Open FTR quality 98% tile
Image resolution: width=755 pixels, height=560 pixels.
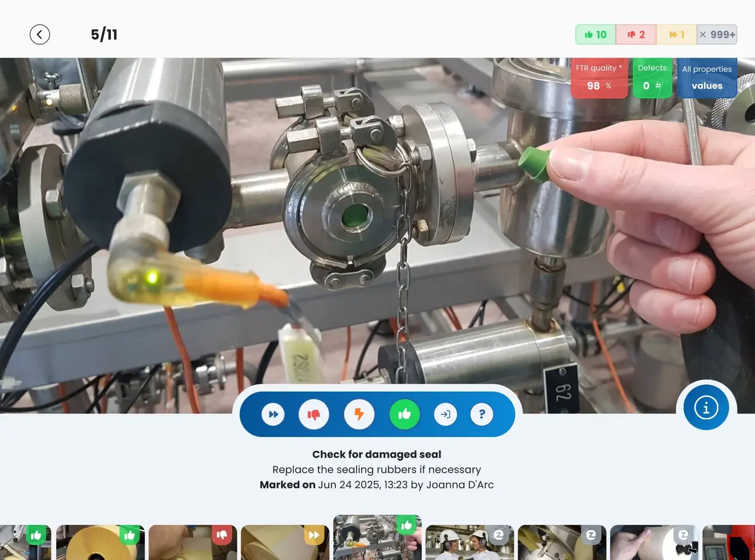599,78
